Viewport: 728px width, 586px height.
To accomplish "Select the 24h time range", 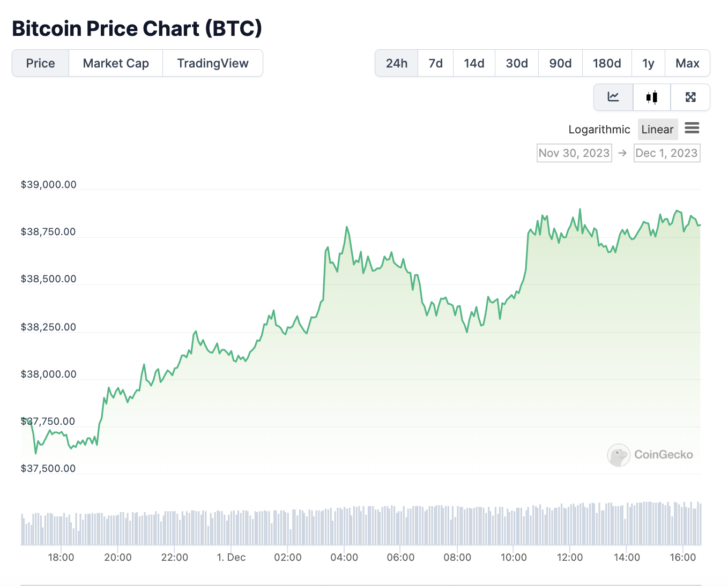I will [x=397, y=63].
